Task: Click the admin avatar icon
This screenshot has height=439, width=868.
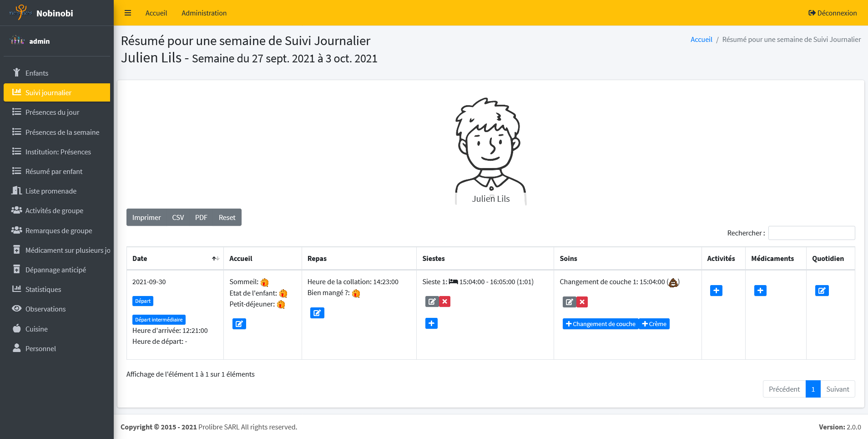Action: coord(17,41)
